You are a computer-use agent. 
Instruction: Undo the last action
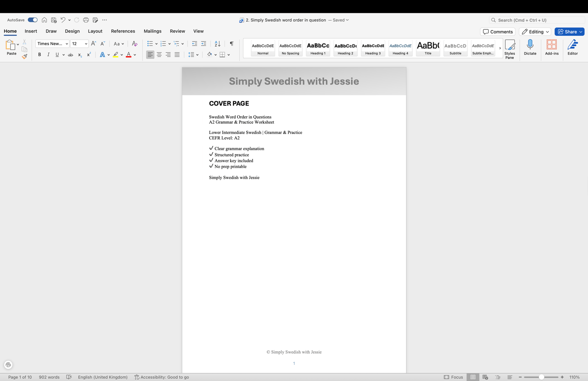tap(63, 20)
